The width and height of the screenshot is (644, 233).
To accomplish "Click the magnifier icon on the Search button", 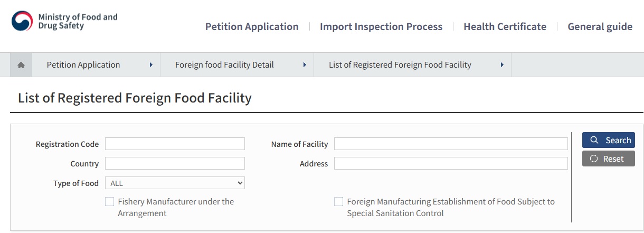I will point(594,140).
